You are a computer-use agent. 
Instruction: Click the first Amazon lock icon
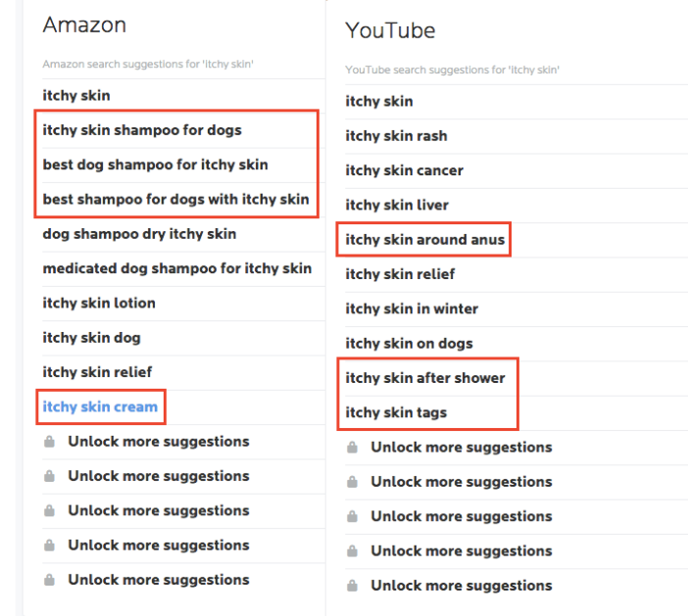tap(50, 442)
